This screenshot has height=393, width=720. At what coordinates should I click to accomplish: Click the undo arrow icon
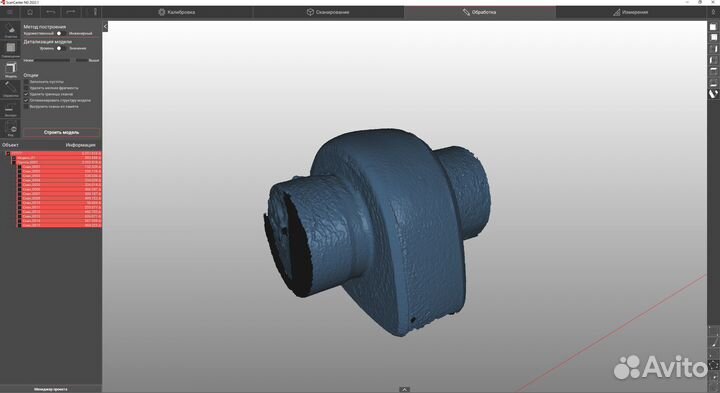click(x=51, y=12)
